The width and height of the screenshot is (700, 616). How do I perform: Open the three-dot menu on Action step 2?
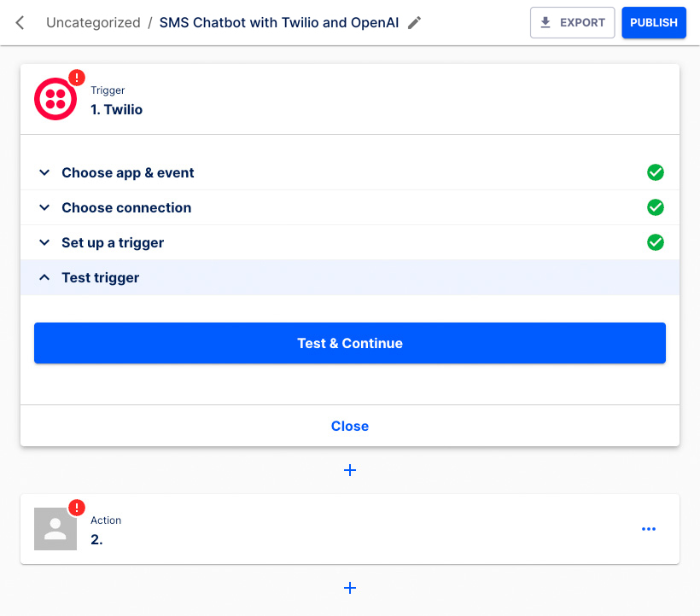tap(649, 529)
